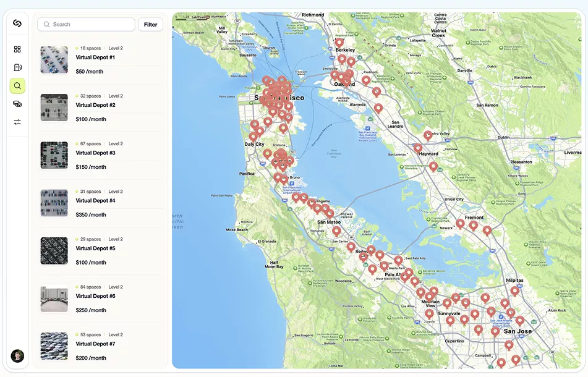
Task: Click the map pin at San Mateo
Action: [x=337, y=231]
